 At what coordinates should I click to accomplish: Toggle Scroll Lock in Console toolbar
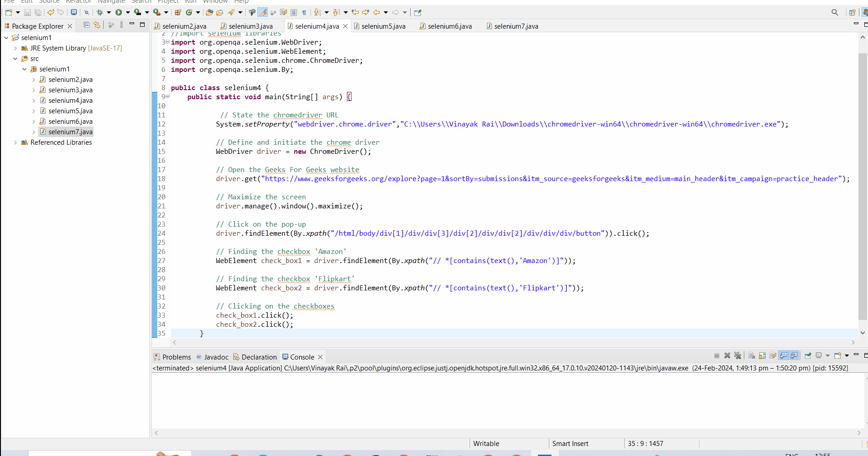click(x=762, y=355)
